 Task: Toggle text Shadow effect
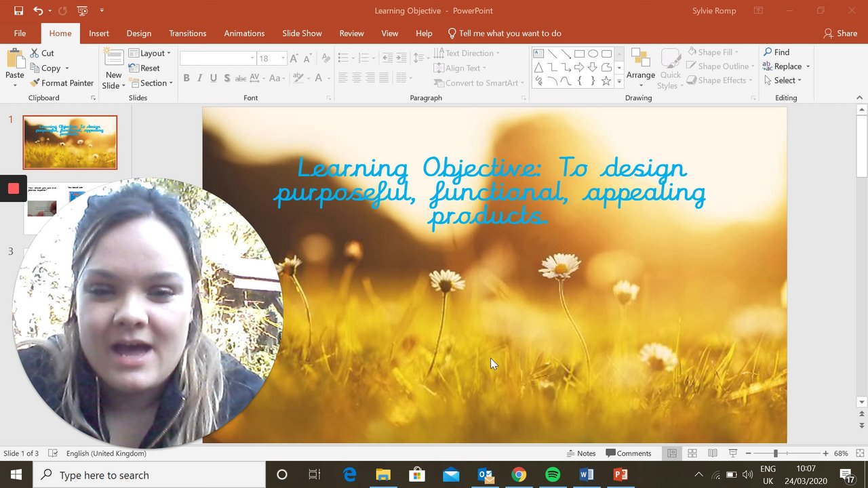[x=227, y=79]
